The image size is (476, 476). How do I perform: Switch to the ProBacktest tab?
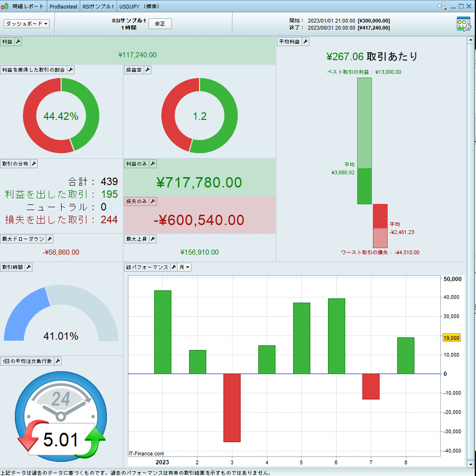(x=63, y=6)
